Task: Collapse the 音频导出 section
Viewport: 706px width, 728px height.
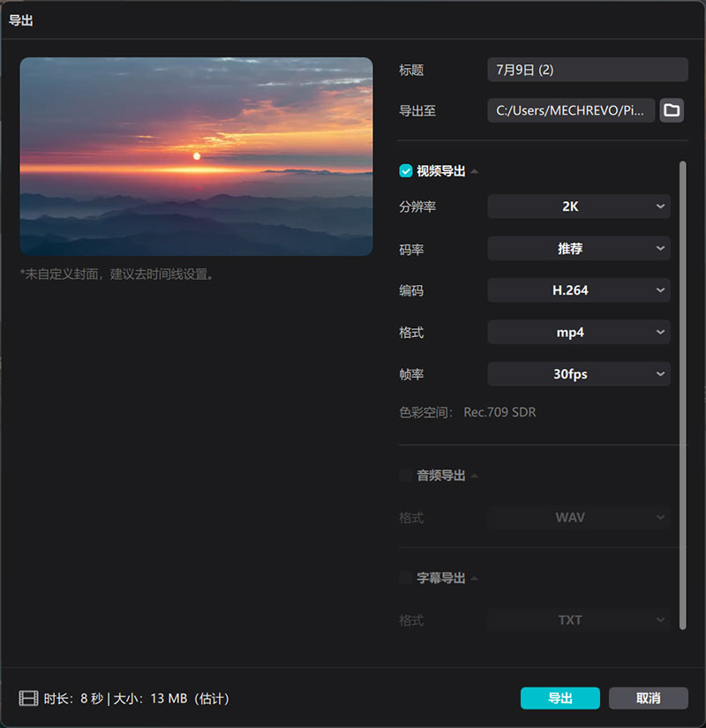Action: (x=473, y=475)
